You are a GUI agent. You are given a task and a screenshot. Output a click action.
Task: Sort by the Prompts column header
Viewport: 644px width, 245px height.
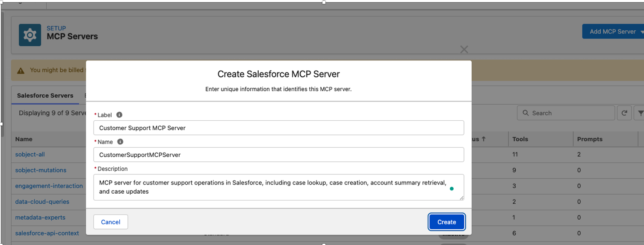point(590,139)
